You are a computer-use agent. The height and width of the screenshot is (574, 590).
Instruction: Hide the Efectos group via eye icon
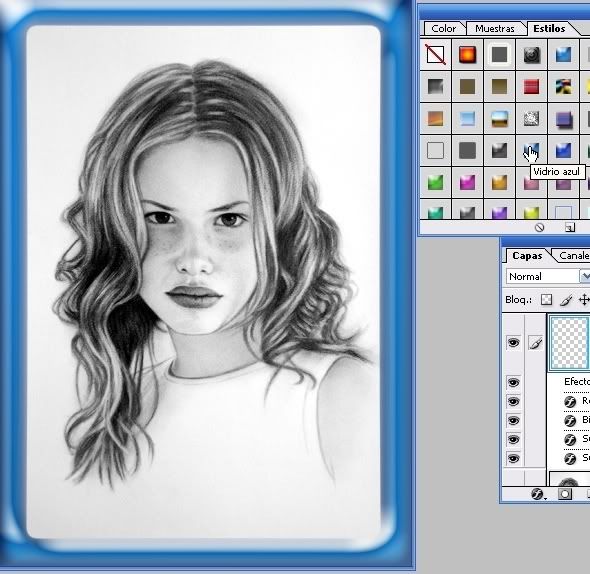click(513, 382)
